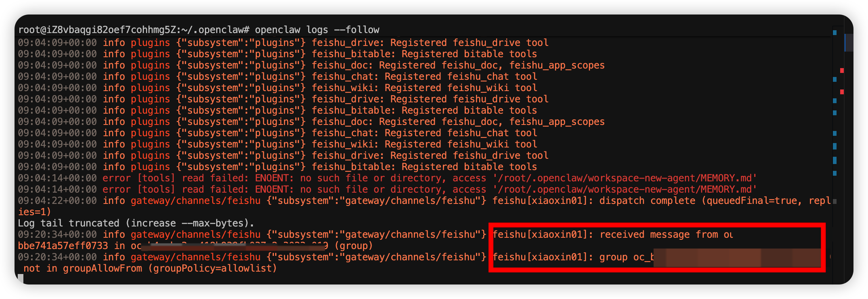The height and width of the screenshot is (299, 868).
Task: Click the upper red marker in scrollbar gutter
Action: pyautogui.click(x=842, y=71)
